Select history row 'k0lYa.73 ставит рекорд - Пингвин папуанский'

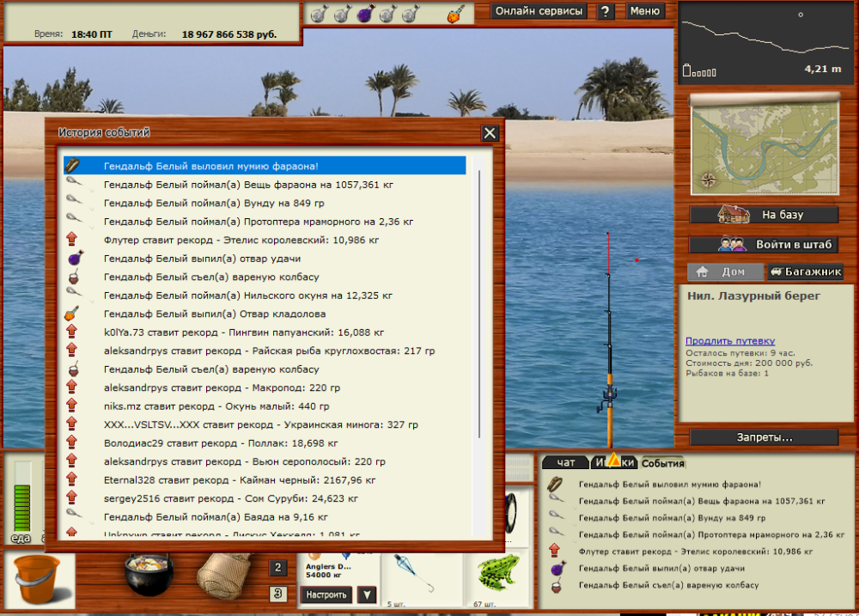pos(265,332)
